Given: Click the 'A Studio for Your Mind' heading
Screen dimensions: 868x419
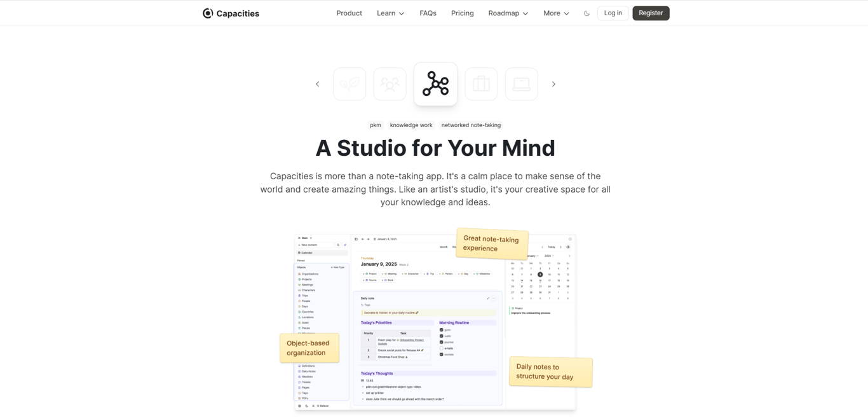Looking at the screenshot, I should 435,148.
